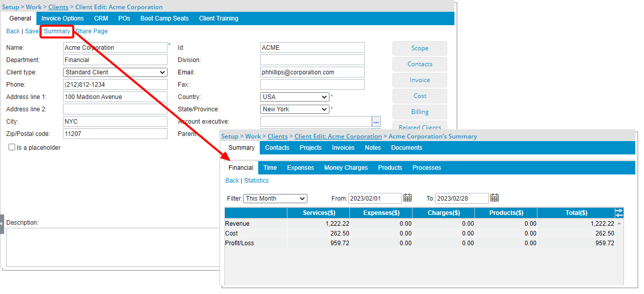The width and height of the screenshot is (644, 294).
Task: Switch to the Time sub-tab
Action: pyautogui.click(x=270, y=168)
